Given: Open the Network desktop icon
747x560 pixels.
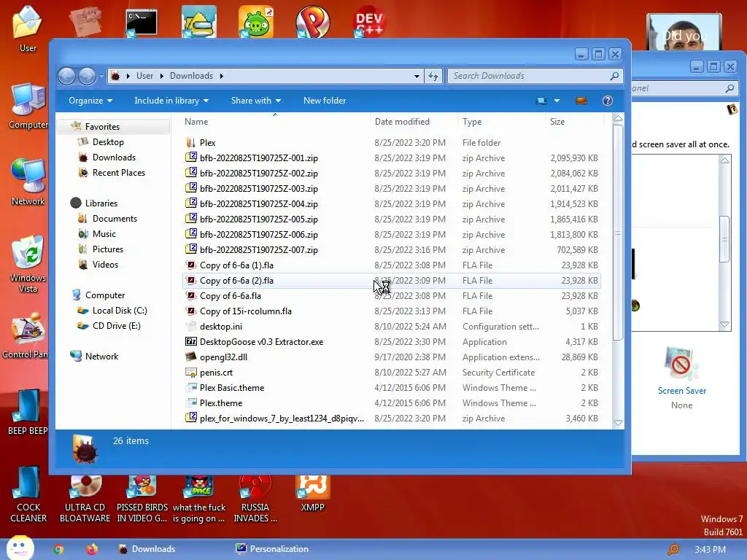Looking at the screenshot, I should tap(28, 182).
